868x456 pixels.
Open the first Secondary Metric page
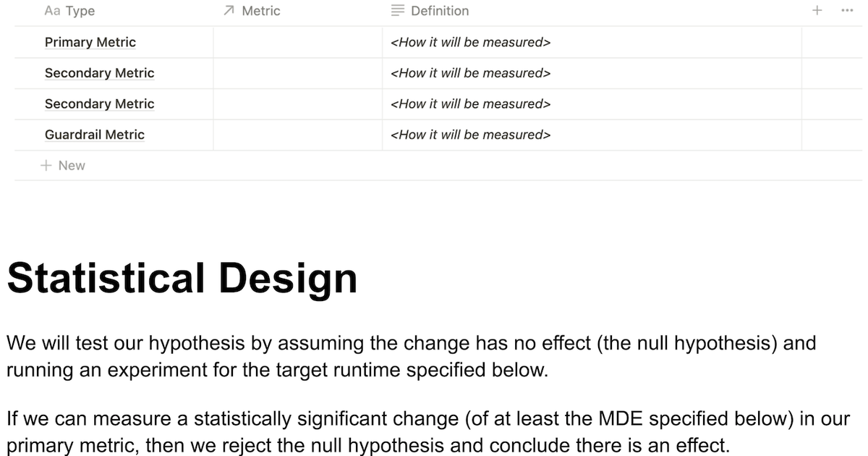(99, 73)
